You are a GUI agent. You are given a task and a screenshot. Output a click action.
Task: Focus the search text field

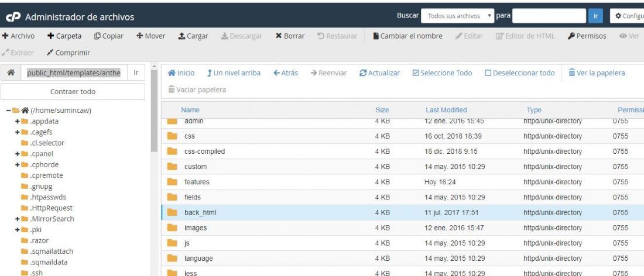pyautogui.click(x=549, y=16)
